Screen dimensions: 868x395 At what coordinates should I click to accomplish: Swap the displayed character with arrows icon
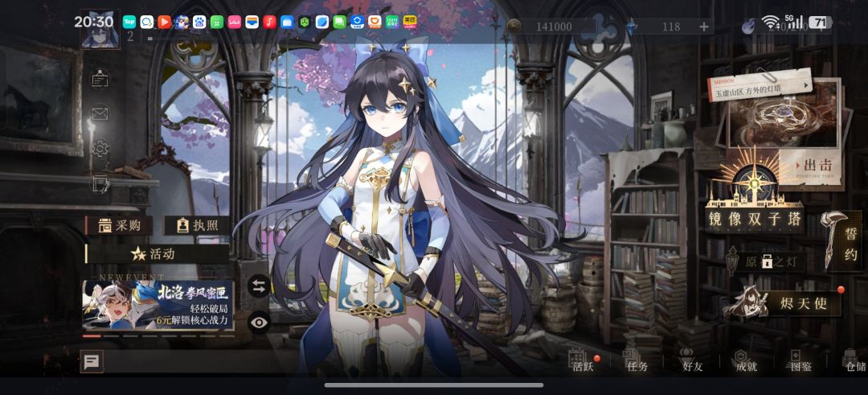tap(259, 286)
